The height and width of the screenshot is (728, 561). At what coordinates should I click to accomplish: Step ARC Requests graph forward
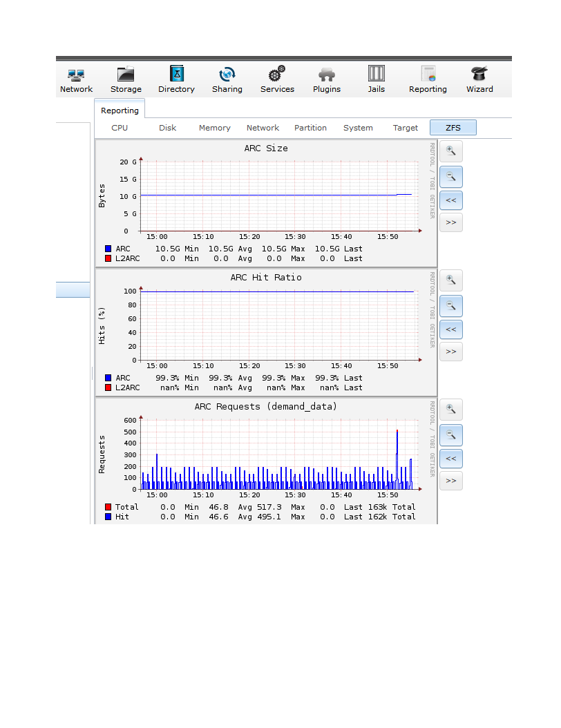[x=451, y=481]
